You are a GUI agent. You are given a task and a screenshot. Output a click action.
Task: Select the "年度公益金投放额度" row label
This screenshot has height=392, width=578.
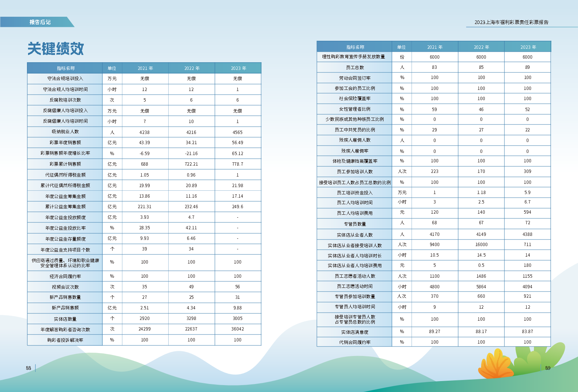(65, 218)
